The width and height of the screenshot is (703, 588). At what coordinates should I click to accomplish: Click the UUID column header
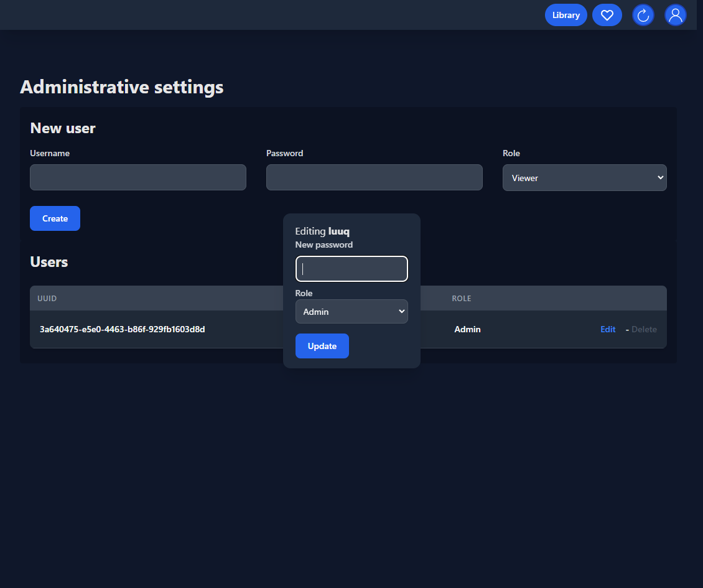tap(47, 298)
